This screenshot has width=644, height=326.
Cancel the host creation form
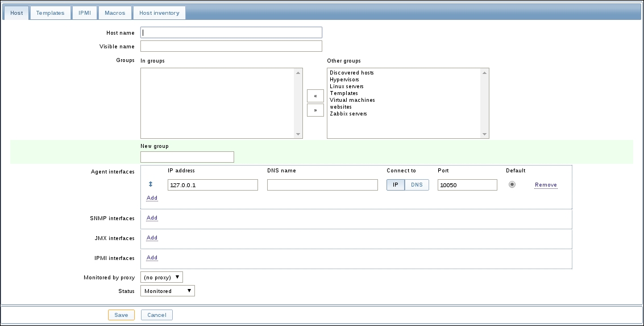(x=157, y=315)
